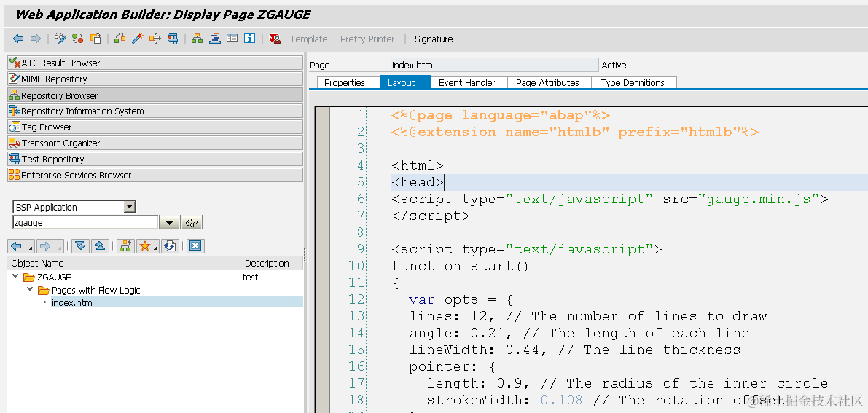
Task: Click the Superordinate Object List icon
Action: point(125,245)
